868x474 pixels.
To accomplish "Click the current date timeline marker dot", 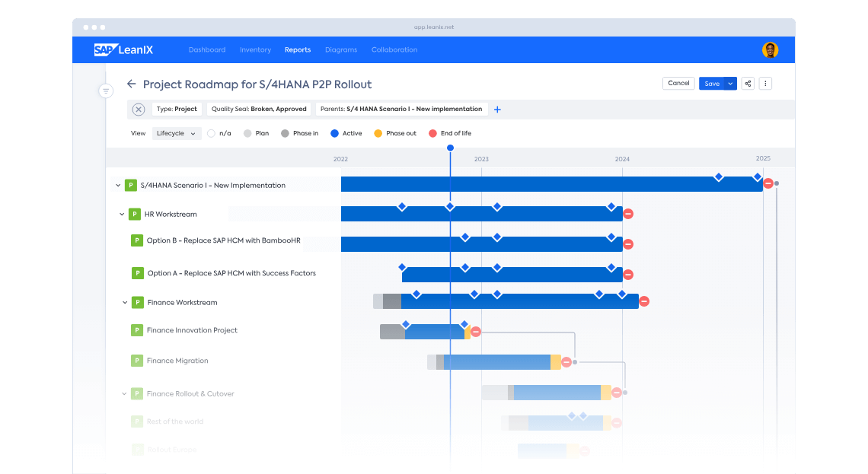I will [450, 148].
